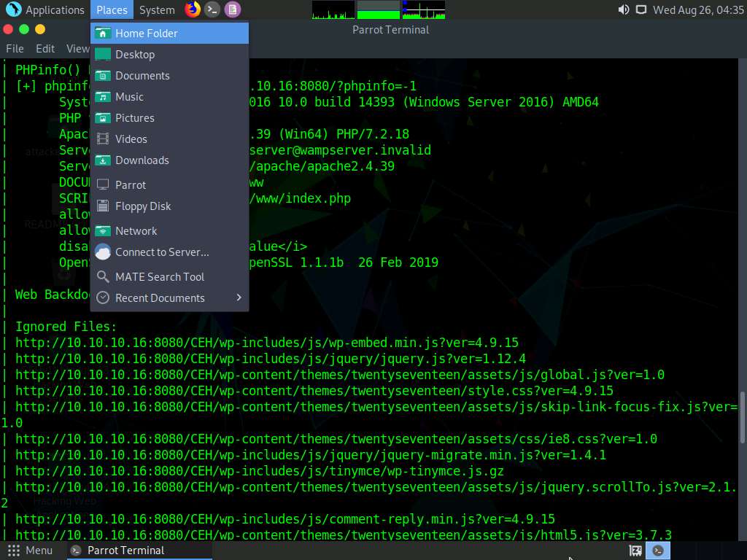This screenshot has width=747, height=560.
Task: Close the Places menu via Places label
Action: coord(112,10)
